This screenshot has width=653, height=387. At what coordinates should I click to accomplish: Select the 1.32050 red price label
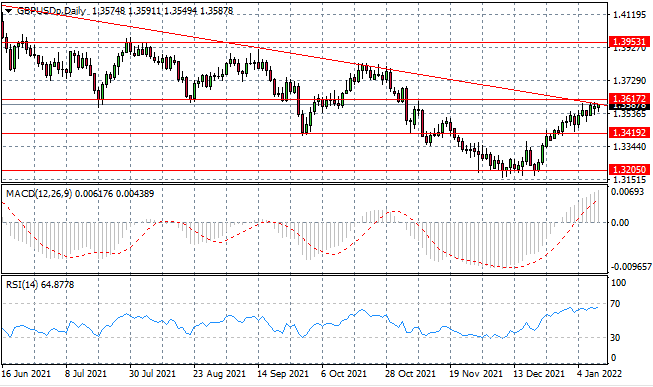pos(629,170)
